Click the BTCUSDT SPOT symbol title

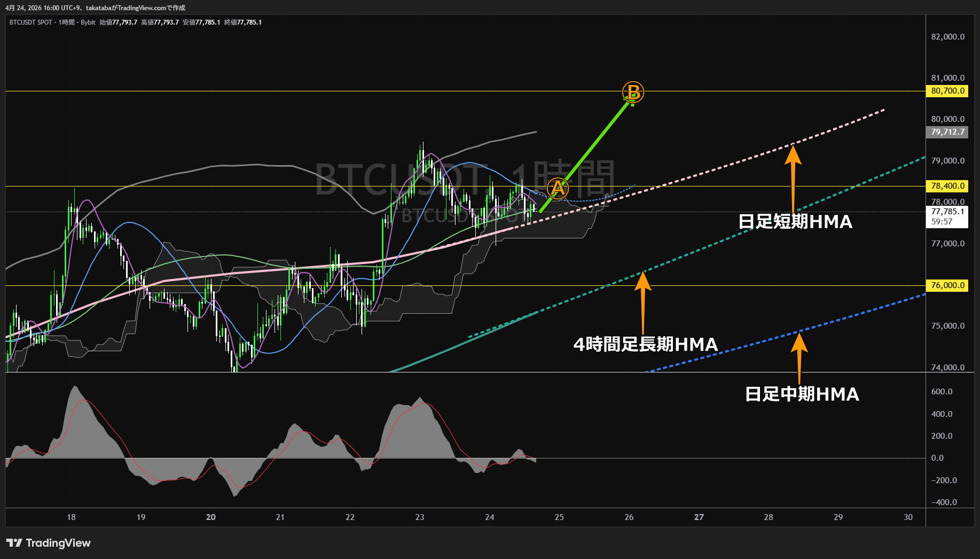click(31, 22)
